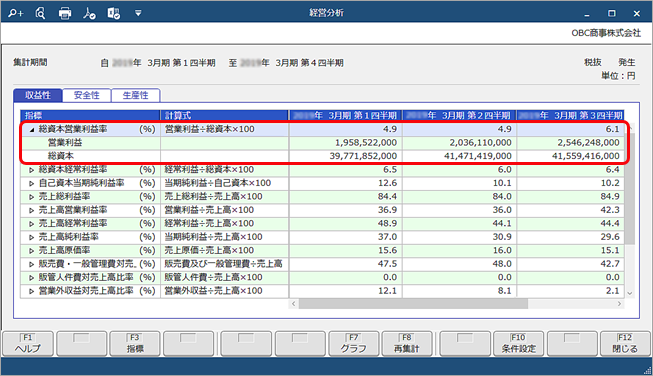The image size is (653, 376).
Task: Click the magnifier-plus search icon
Action: pyautogui.click(x=15, y=13)
